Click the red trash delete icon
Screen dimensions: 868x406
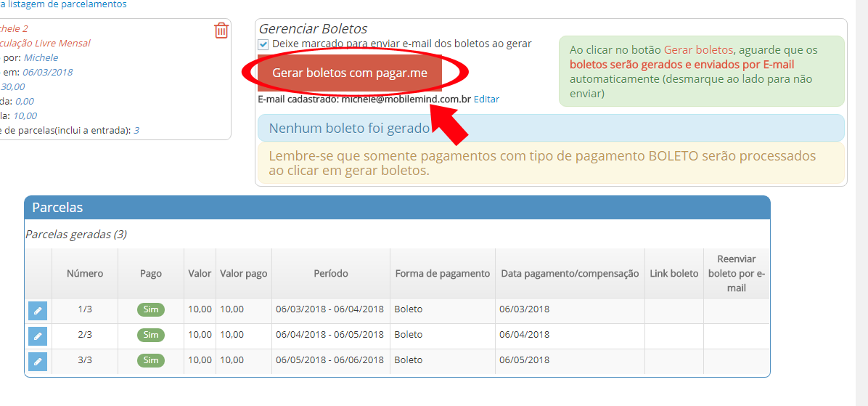(x=221, y=31)
